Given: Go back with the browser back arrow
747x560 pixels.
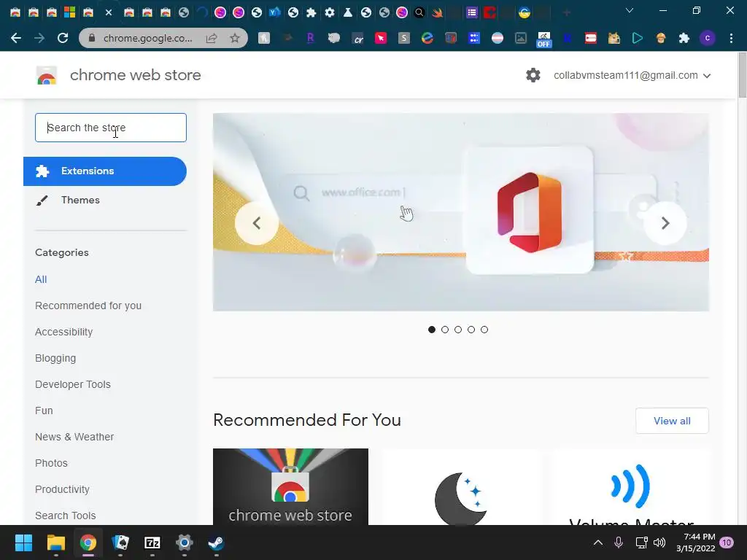Looking at the screenshot, I should (x=16, y=38).
